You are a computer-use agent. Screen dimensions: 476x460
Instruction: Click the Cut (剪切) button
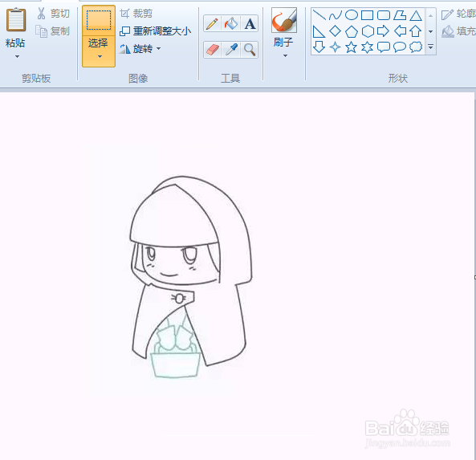[x=53, y=14]
